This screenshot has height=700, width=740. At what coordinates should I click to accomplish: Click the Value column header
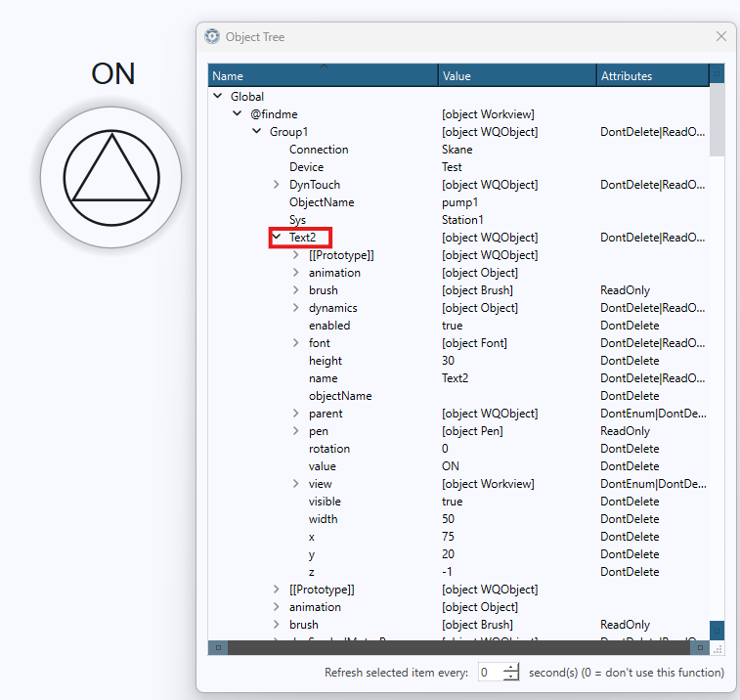pos(516,75)
